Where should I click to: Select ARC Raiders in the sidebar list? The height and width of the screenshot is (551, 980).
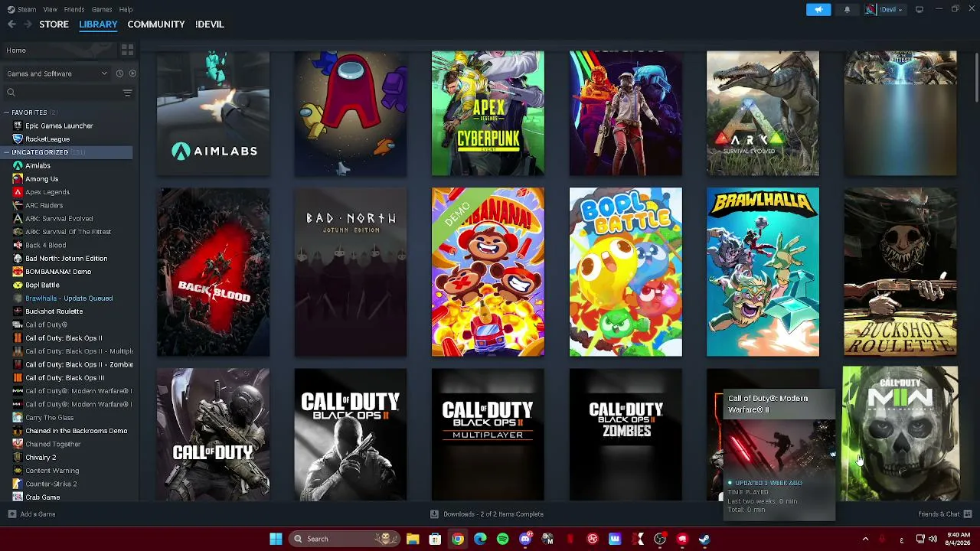[x=44, y=205]
